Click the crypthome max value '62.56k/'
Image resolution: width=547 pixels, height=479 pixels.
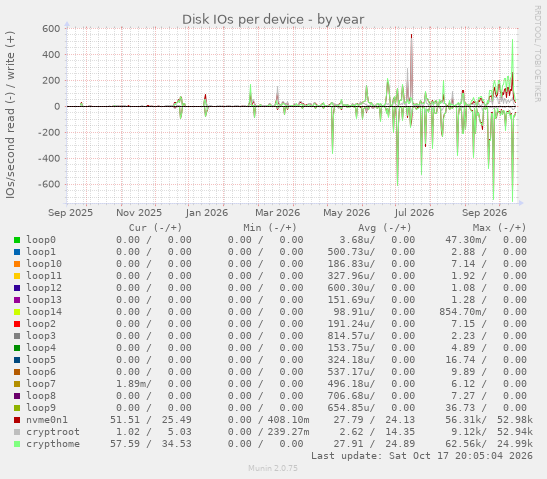pos(466,444)
